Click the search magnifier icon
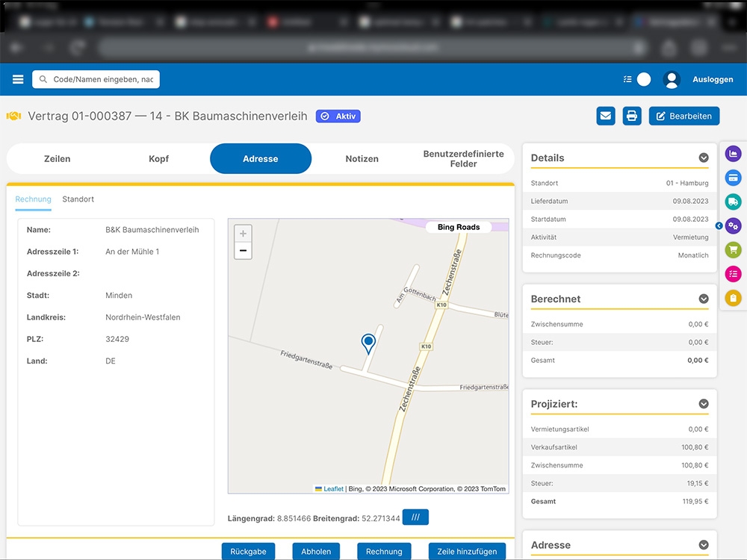The height and width of the screenshot is (560, 747). click(43, 79)
